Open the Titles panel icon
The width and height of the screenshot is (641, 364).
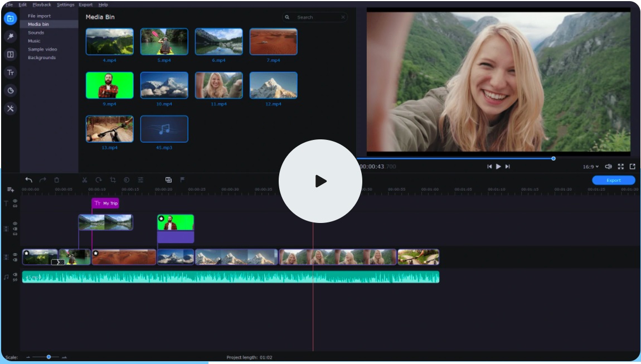point(10,72)
